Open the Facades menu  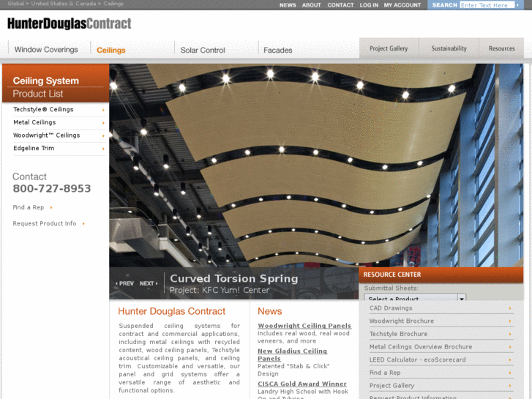tap(278, 51)
